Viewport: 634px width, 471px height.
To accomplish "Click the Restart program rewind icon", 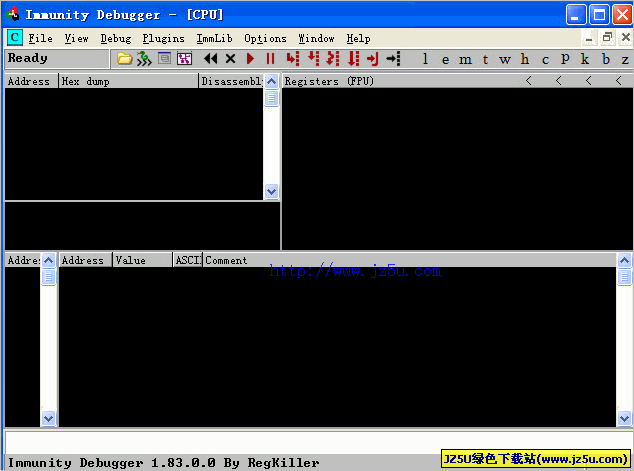I will [210, 59].
